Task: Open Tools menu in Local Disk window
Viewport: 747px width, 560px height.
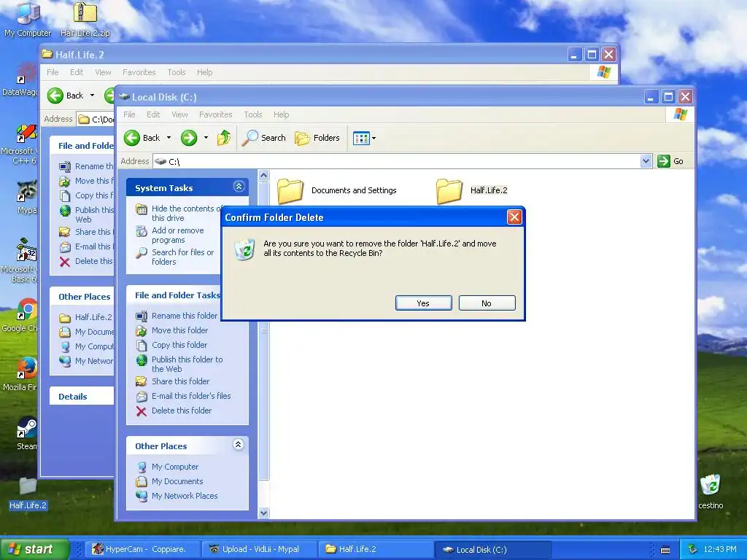Action: 253,114
